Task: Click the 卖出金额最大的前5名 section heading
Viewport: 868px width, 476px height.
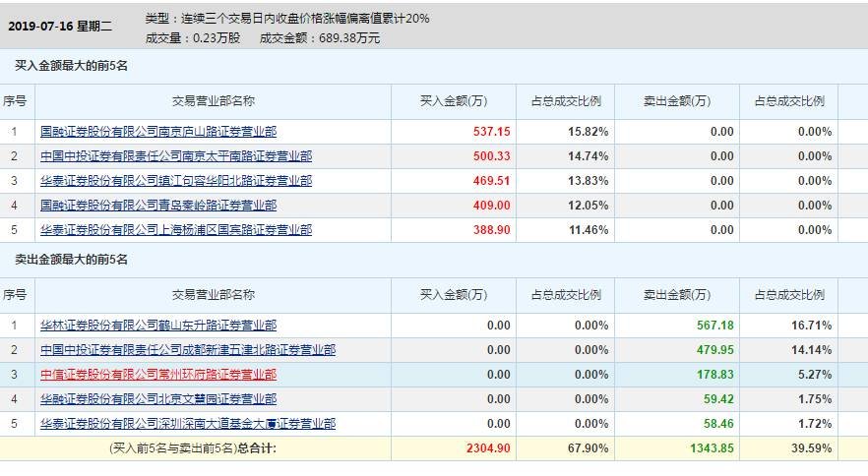Action: click(x=71, y=260)
